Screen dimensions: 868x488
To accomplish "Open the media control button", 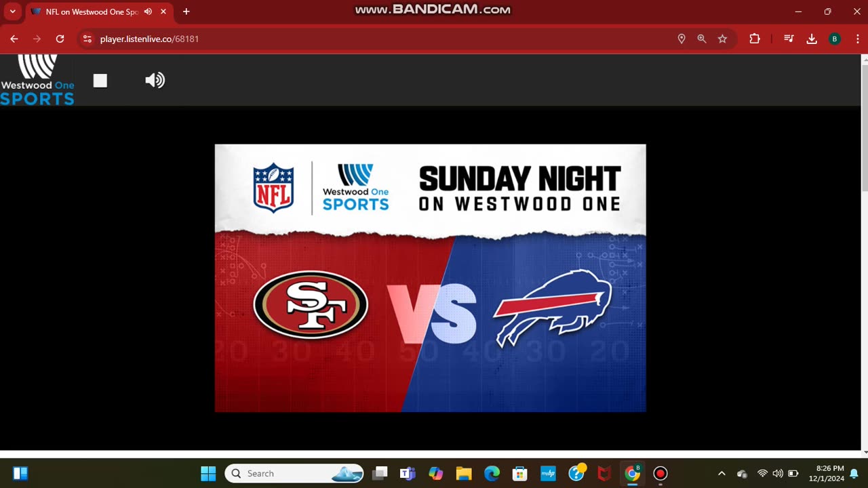I will click(789, 39).
